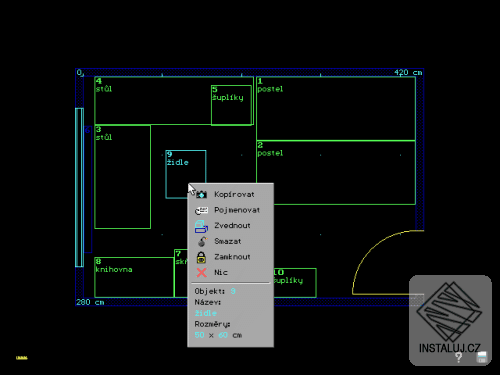Click the camera icon next to Kopírovat
Screen dimensions: 500x375
[x=201, y=194]
